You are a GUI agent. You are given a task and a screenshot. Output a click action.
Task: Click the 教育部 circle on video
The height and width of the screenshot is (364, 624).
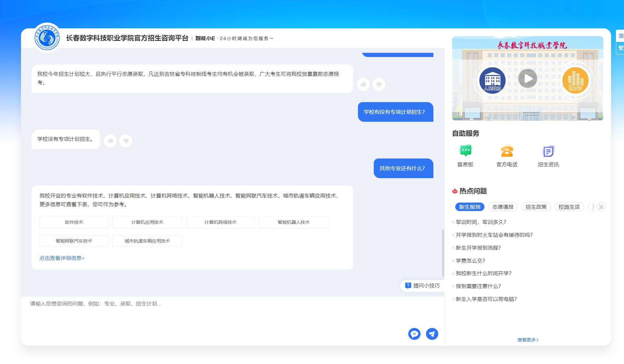click(575, 80)
